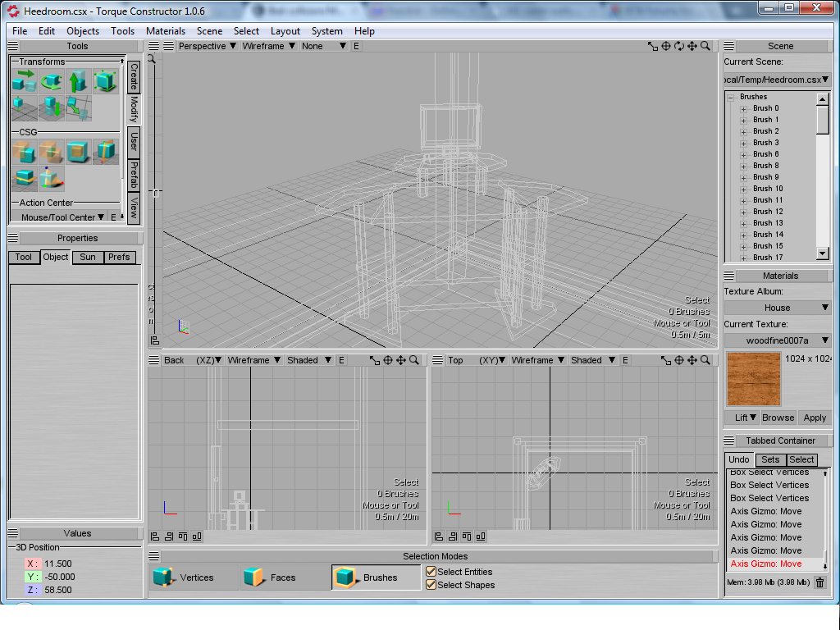
Task: Click the Browse texture button
Action: click(778, 418)
